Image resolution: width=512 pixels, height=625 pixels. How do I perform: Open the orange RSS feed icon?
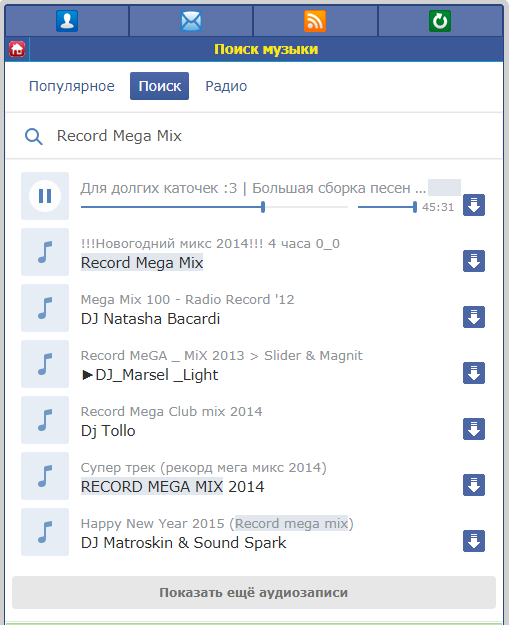pyautogui.click(x=315, y=21)
